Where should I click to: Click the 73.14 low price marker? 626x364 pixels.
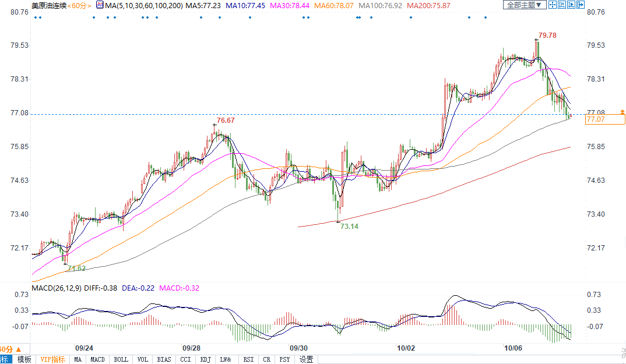(x=349, y=226)
